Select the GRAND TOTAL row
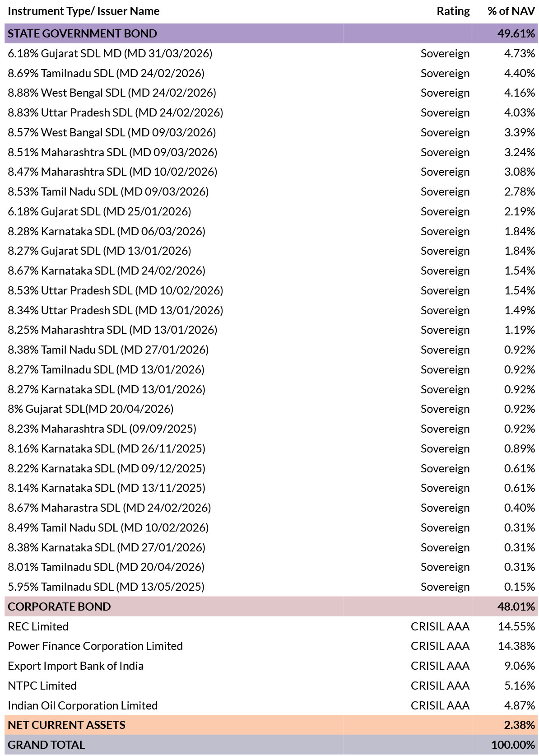 [46, 745]
